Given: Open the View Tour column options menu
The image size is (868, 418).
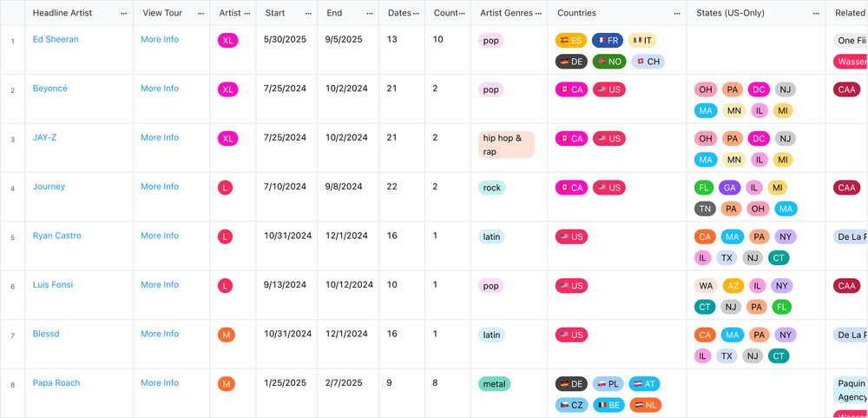Looking at the screenshot, I should coord(201,13).
